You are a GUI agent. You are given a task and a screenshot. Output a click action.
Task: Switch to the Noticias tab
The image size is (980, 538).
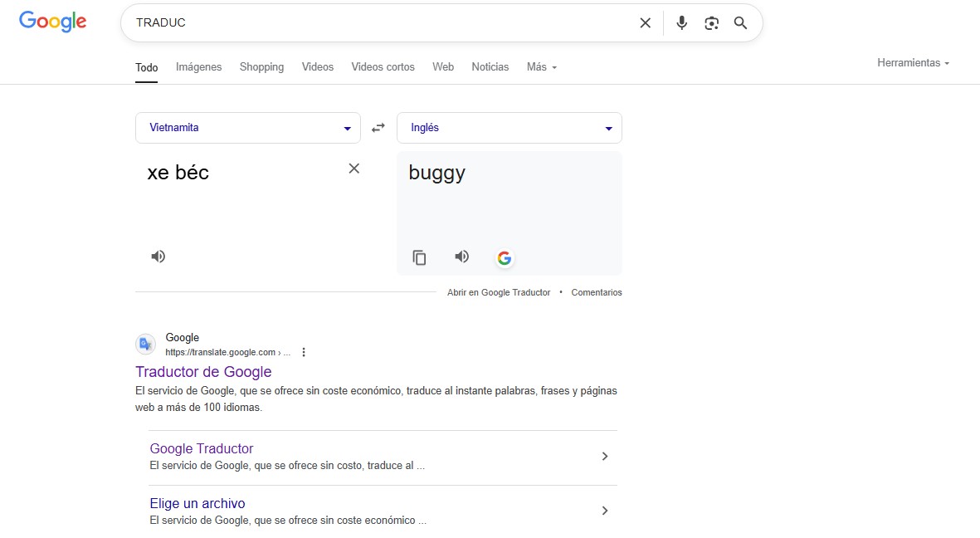[x=490, y=67]
